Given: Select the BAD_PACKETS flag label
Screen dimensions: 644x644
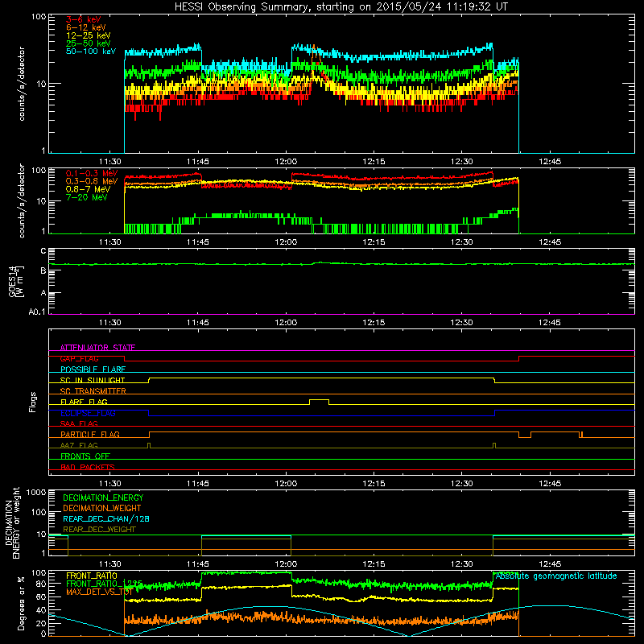Looking at the screenshot, I should coord(88,467).
